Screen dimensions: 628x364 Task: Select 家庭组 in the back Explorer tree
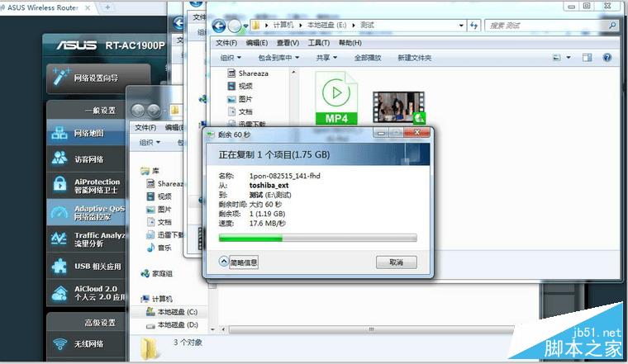[x=157, y=273]
